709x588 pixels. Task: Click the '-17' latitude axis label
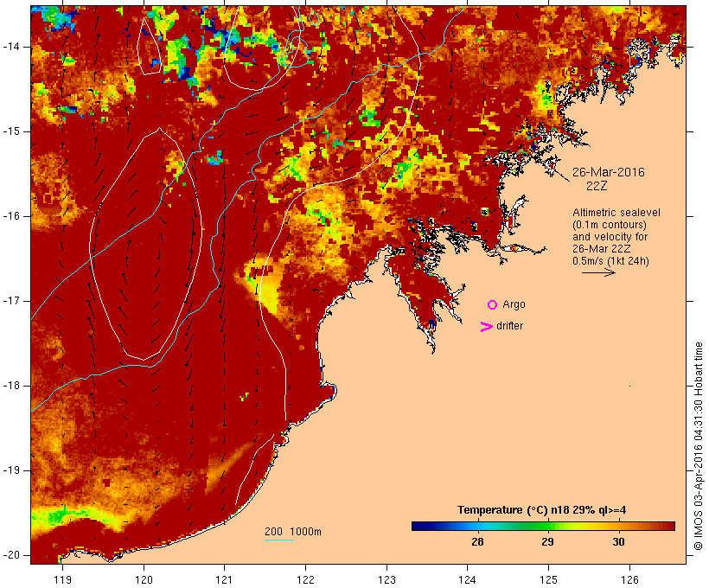pos(10,301)
